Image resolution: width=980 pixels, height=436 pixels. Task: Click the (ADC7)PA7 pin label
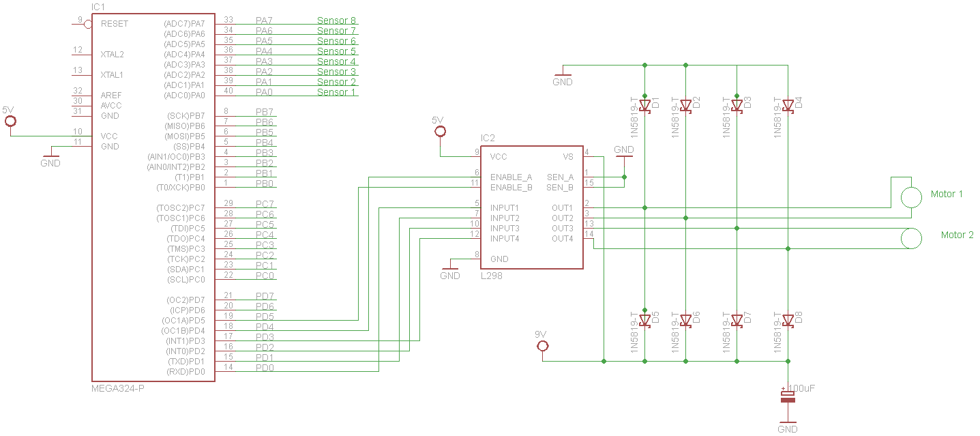point(184,23)
